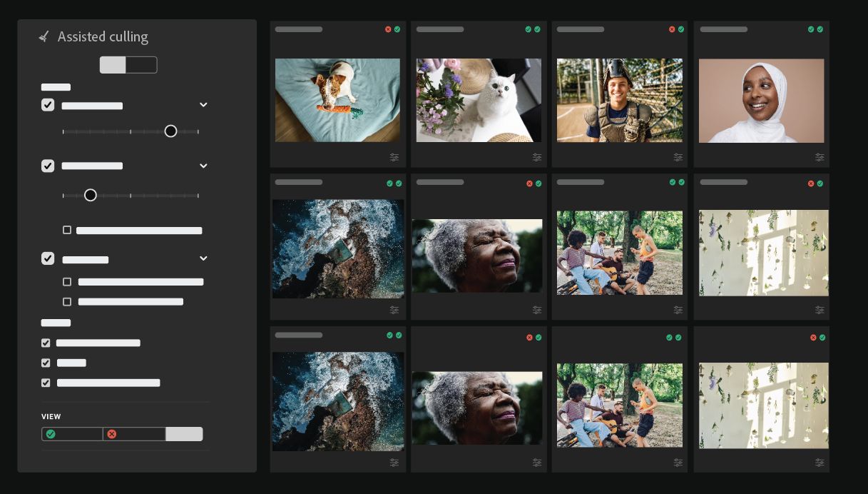
Task: Select the woman in white hijab photo
Action: click(761, 101)
